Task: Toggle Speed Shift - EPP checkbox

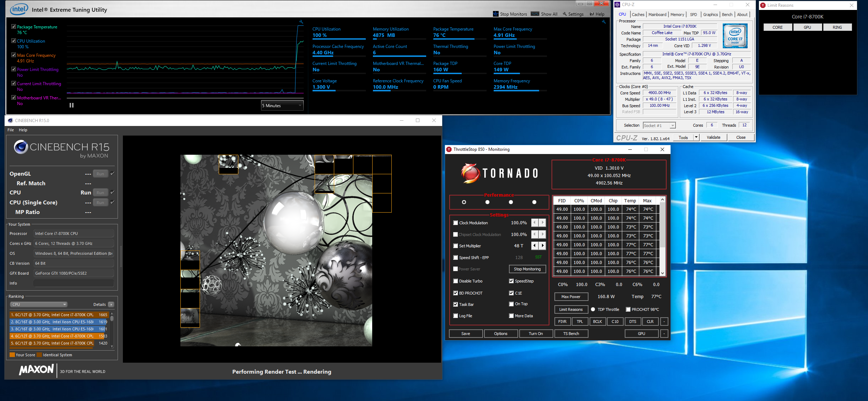Action: coord(455,258)
